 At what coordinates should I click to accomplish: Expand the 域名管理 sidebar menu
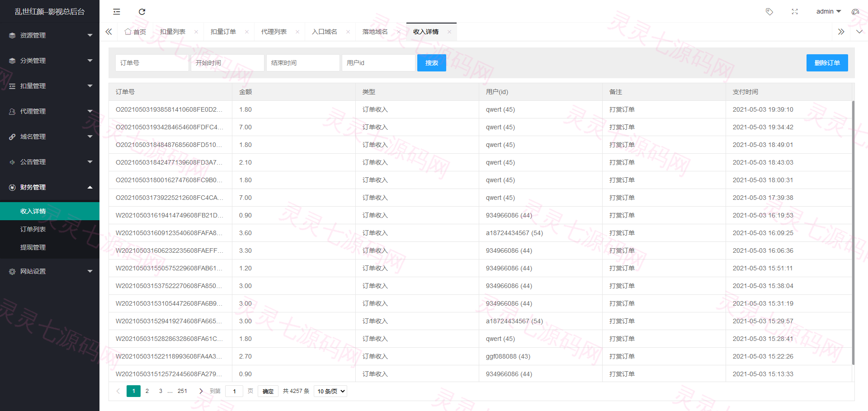[50, 137]
